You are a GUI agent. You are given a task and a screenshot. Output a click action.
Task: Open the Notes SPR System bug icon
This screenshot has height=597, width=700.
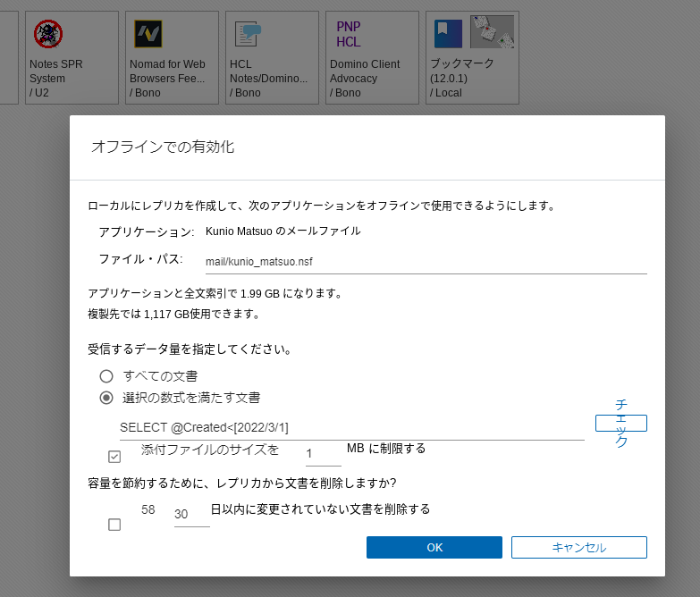[48, 34]
